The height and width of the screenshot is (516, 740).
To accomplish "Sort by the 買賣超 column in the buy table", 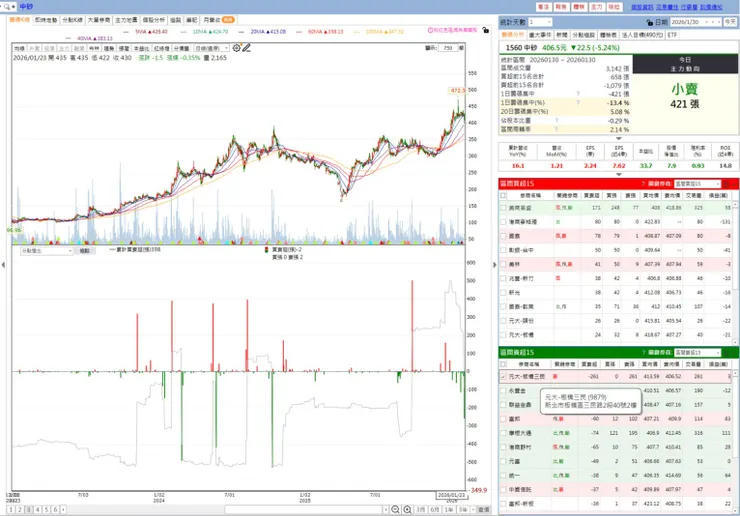I will [x=592, y=195].
